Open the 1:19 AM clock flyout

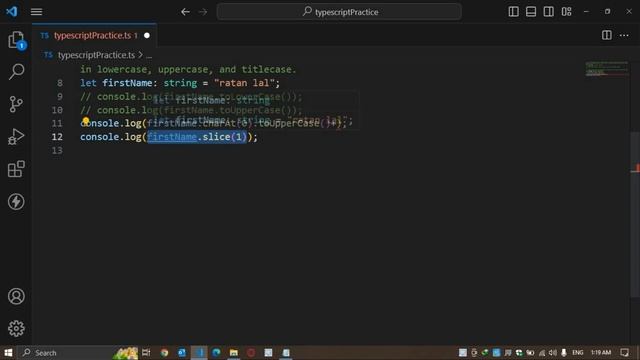601,353
